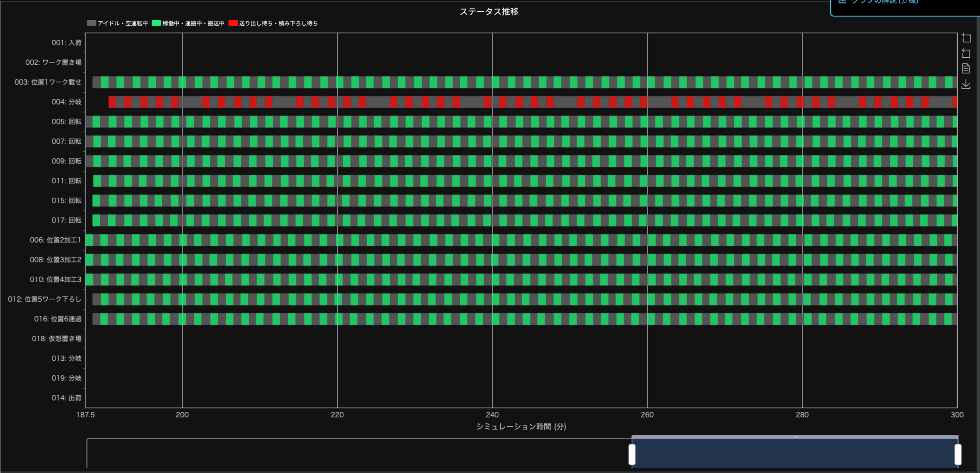Open the グラフの解説 (β版) panel
The width and height of the screenshot is (980, 473).
(884, 2)
